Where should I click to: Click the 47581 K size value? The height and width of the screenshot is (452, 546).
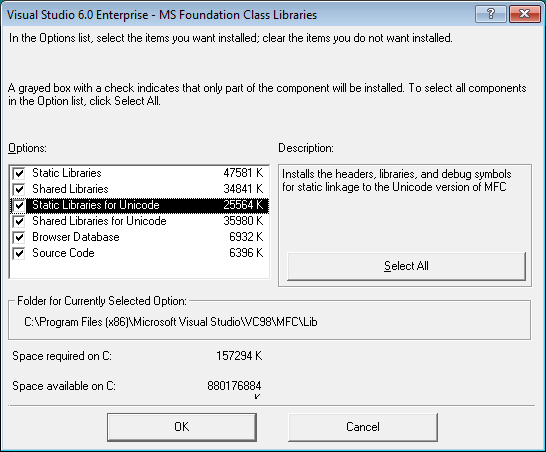pyautogui.click(x=243, y=173)
